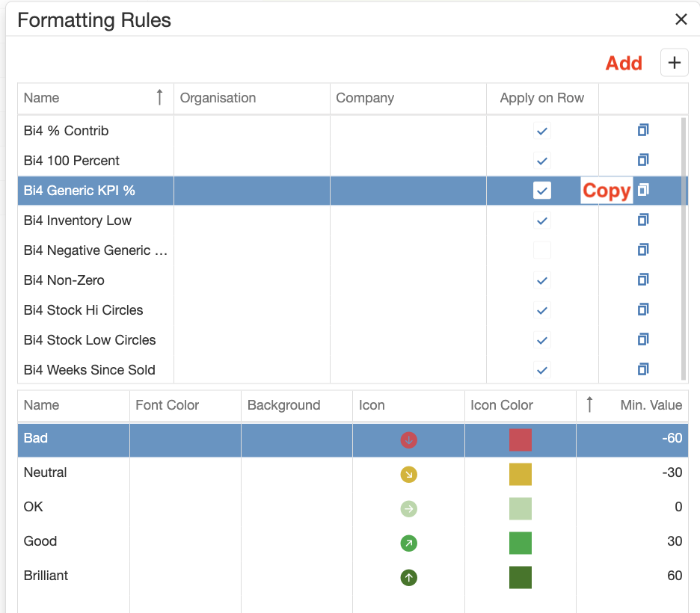Click the rules list vertical scrollbar

(683, 248)
